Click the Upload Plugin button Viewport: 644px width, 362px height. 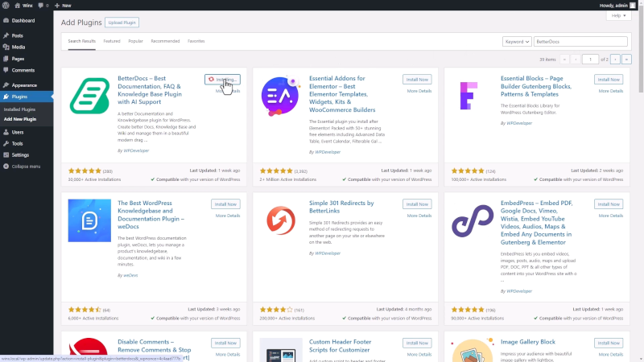122,23
